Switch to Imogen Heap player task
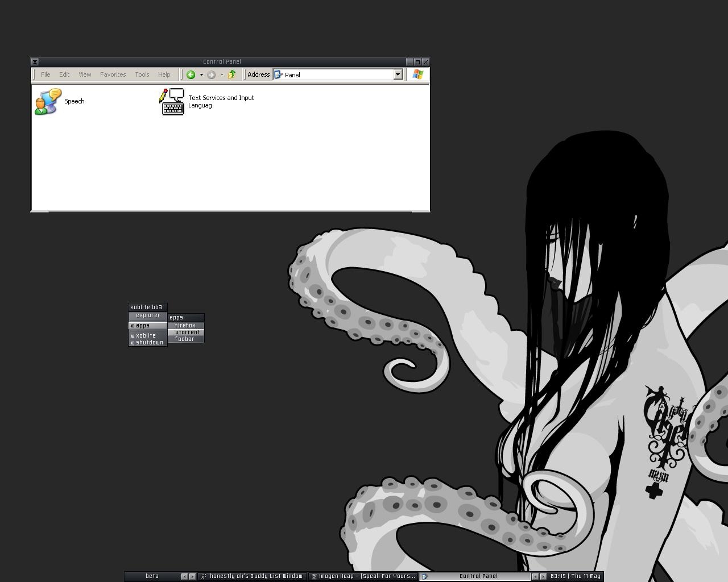 pyautogui.click(x=363, y=576)
